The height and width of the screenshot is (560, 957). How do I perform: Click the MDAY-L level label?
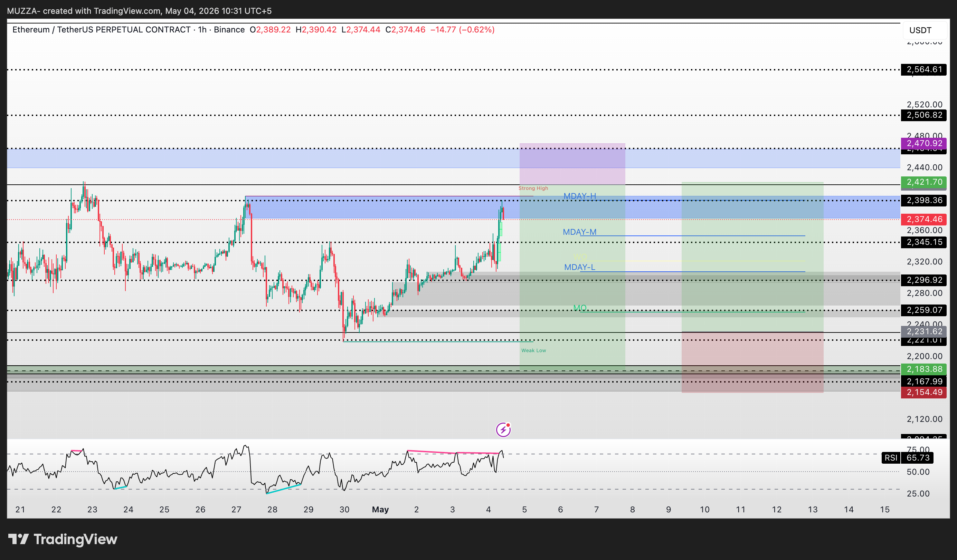click(x=579, y=267)
